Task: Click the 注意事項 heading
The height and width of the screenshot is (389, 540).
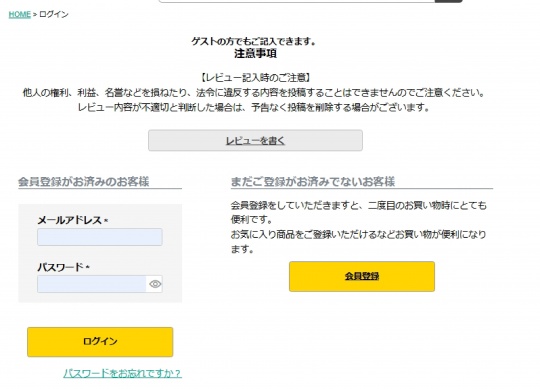Action: click(x=255, y=54)
